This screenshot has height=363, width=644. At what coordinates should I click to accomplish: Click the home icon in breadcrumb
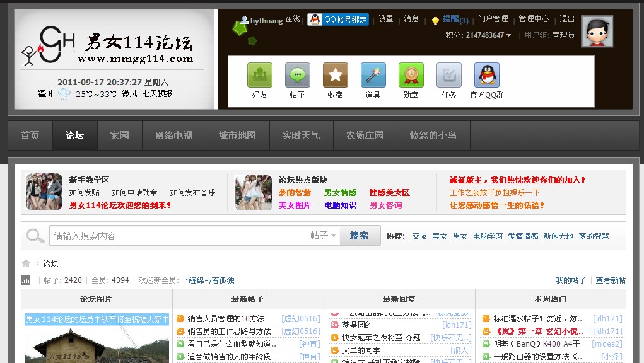[26, 263]
